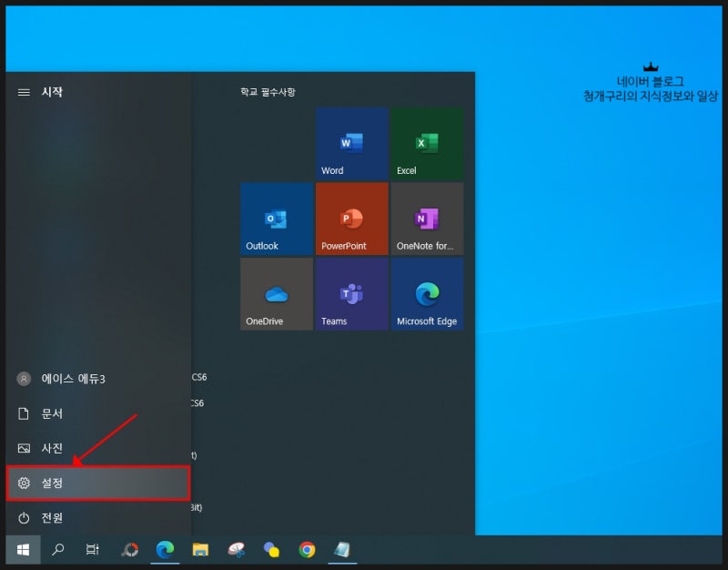Click the 학교 필수사항 tile group heading
Image resolution: width=728 pixels, height=570 pixels.
coord(268,92)
